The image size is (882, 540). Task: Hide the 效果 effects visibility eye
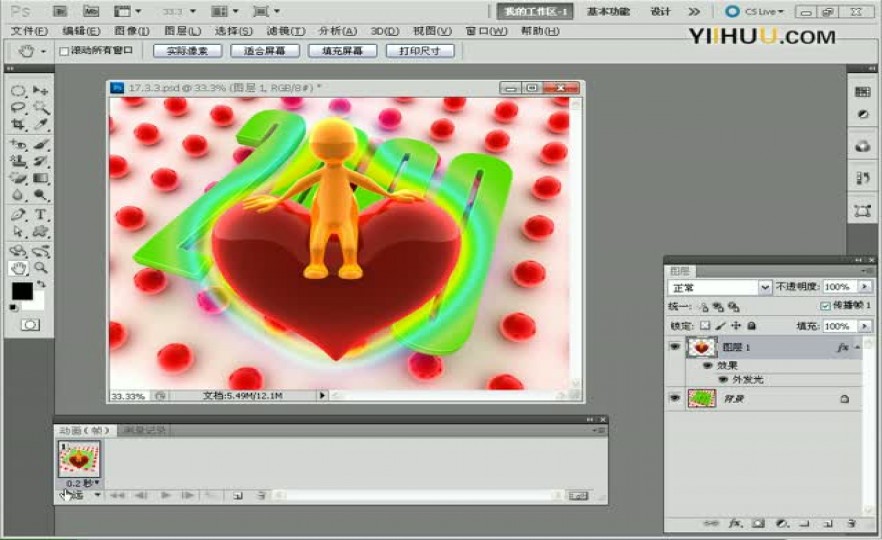pyautogui.click(x=708, y=365)
